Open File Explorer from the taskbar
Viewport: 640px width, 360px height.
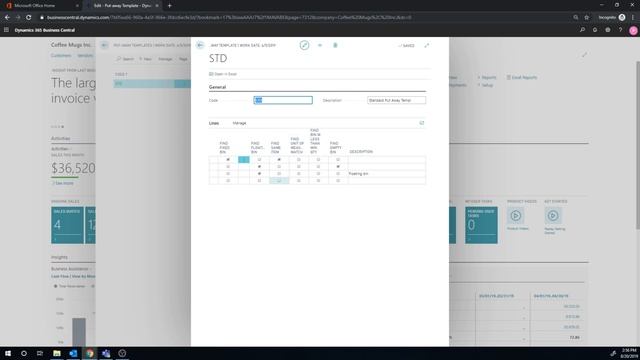pyautogui.click(x=57, y=353)
